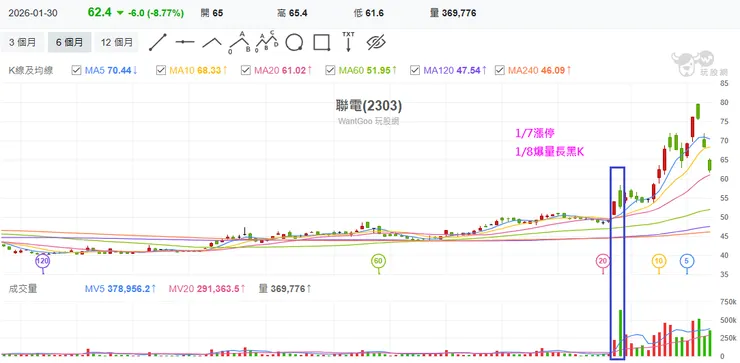The width and height of the screenshot is (740, 363).
Task: Uncheck the MA20 moving average checkbox
Action: (245, 70)
